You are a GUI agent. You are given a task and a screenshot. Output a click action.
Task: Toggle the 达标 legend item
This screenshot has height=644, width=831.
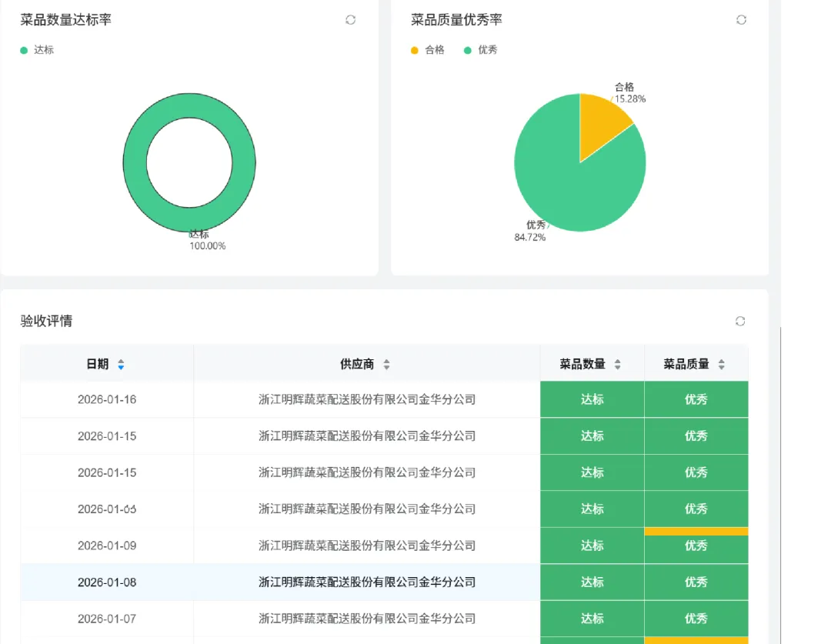point(37,50)
